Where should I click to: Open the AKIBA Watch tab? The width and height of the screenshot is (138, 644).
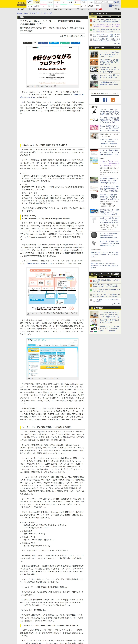coord(57,2)
